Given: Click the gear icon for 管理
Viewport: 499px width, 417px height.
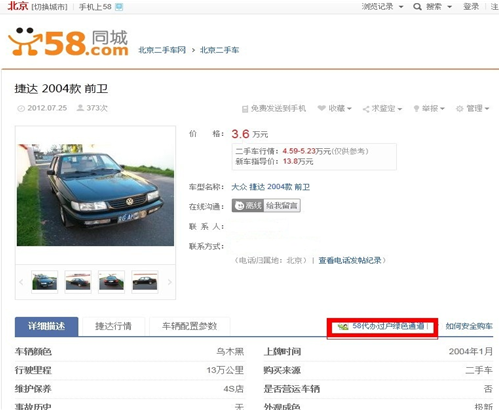Looking at the screenshot, I should point(460,109).
